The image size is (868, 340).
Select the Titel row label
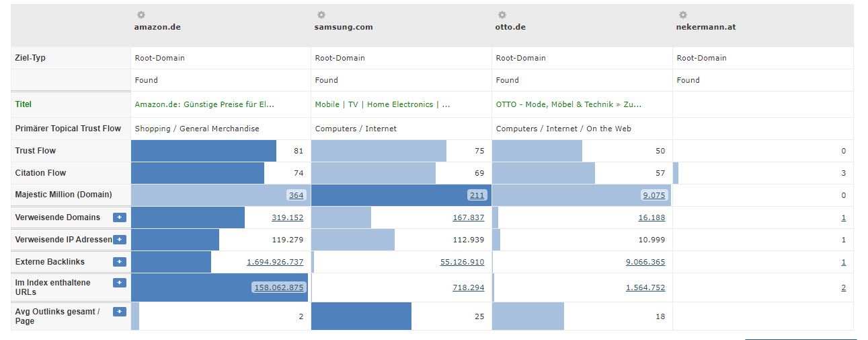(x=24, y=104)
